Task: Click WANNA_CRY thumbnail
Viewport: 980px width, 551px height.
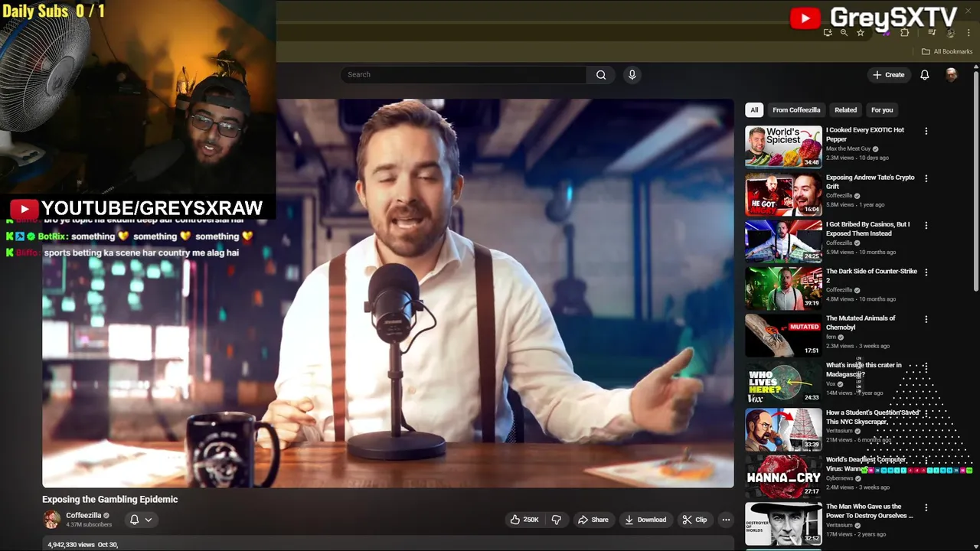Action: click(783, 476)
